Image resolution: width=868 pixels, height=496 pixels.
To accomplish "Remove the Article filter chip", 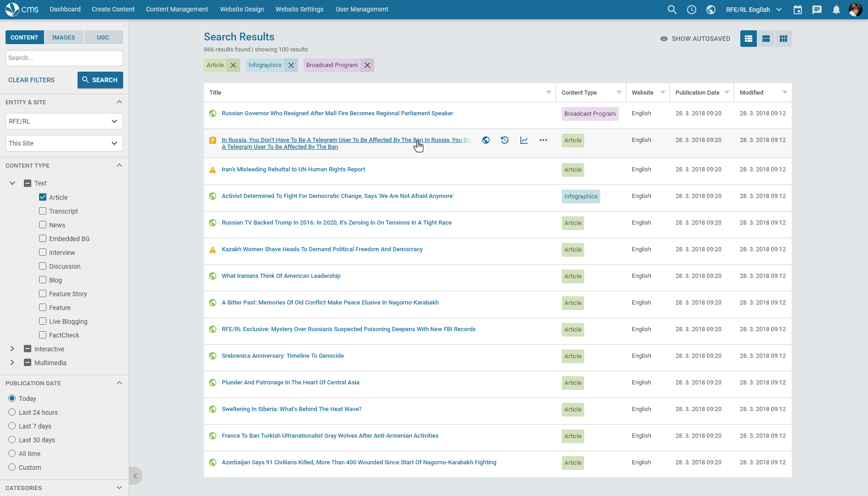I will tap(233, 65).
